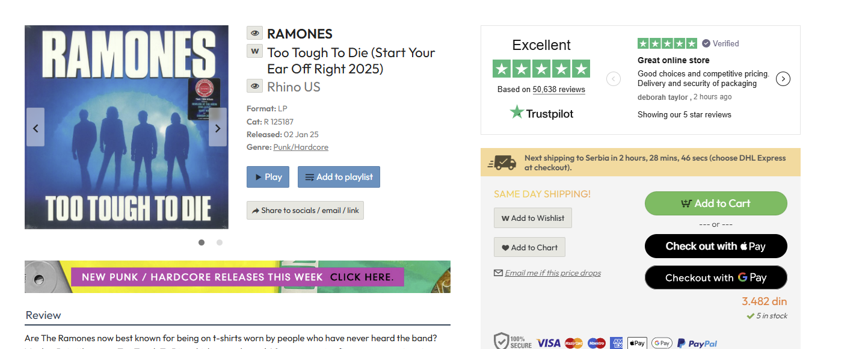868x349 pixels.
Task: Go to next Trustpilot review
Action: (x=783, y=79)
